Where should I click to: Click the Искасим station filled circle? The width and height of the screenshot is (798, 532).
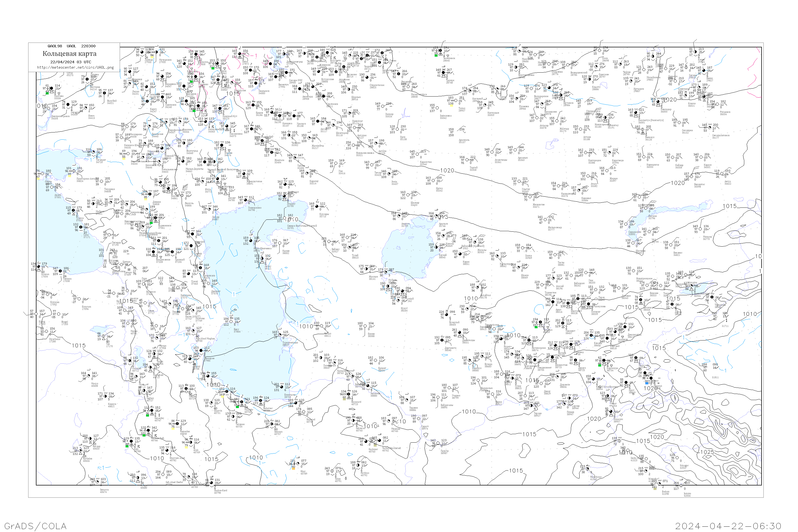(611, 412)
